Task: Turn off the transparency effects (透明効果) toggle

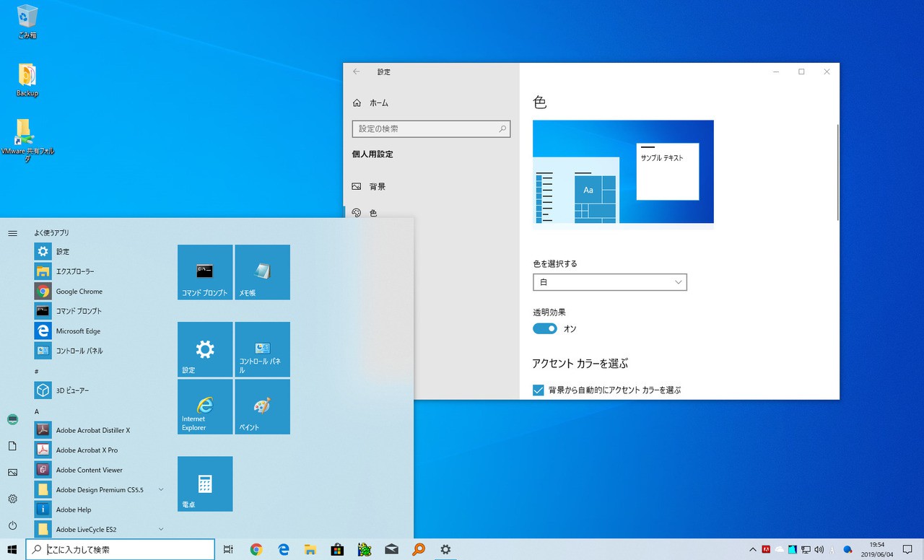Action: point(545,329)
